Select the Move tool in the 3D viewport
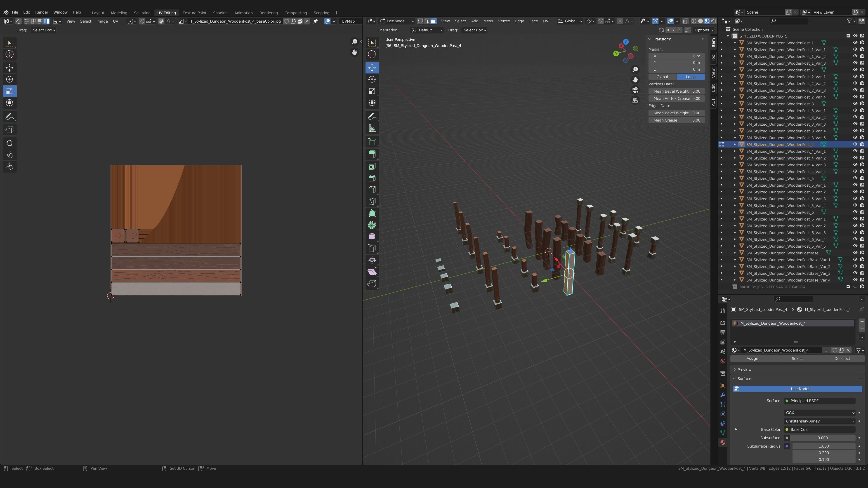Viewport: 868px width, 488px height. pos(372,68)
